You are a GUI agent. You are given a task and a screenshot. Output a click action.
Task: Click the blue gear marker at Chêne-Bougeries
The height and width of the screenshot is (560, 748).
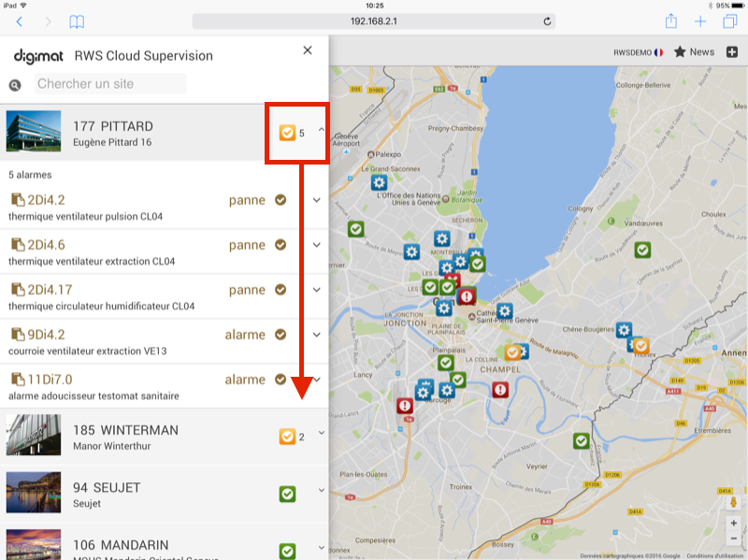click(x=624, y=330)
